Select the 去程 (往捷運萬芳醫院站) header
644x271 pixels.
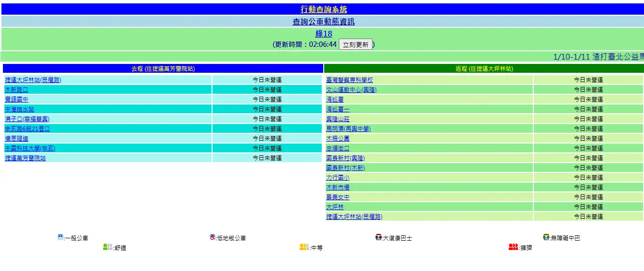tap(163, 69)
